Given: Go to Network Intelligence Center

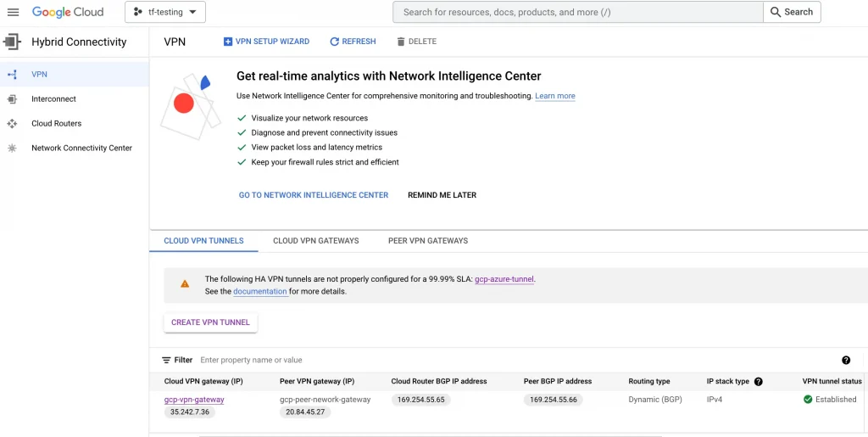Looking at the screenshot, I should tap(314, 195).
